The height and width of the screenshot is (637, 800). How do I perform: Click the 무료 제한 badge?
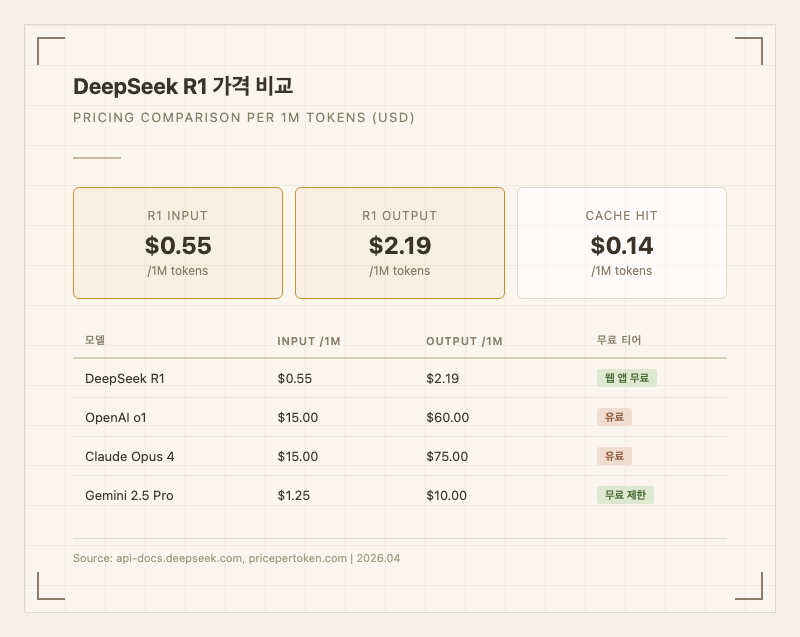click(x=625, y=495)
